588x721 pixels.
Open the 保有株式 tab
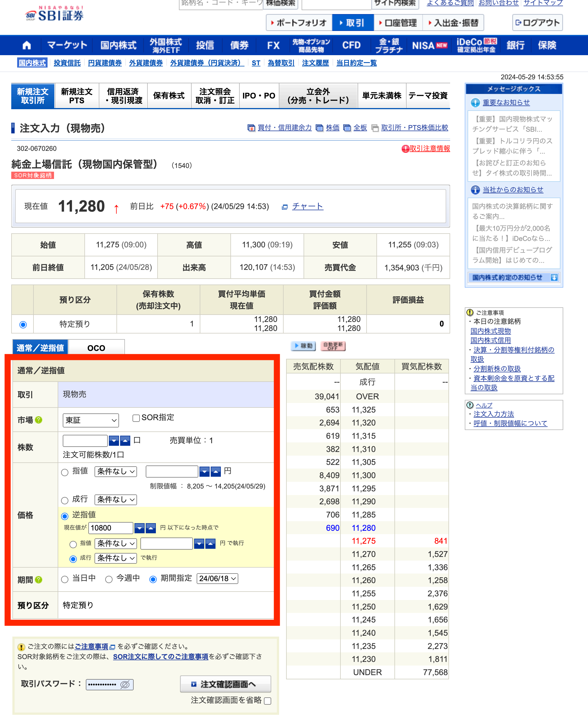click(169, 96)
